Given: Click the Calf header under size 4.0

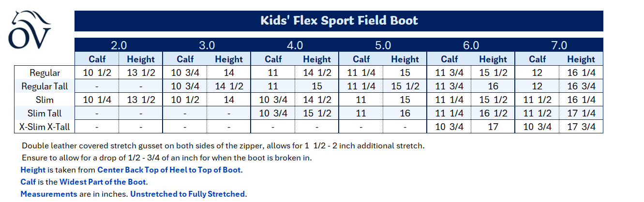Looking at the screenshot, I should (273, 59).
